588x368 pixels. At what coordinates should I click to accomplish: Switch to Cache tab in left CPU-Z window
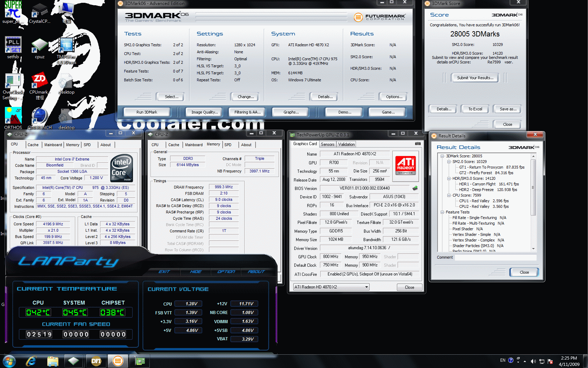(x=33, y=145)
